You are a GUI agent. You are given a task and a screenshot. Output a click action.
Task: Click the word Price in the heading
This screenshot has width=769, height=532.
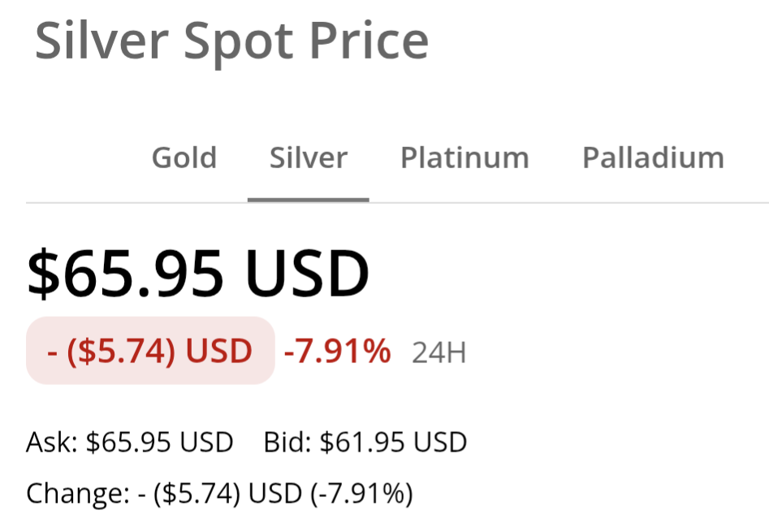pyautogui.click(x=374, y=41)
